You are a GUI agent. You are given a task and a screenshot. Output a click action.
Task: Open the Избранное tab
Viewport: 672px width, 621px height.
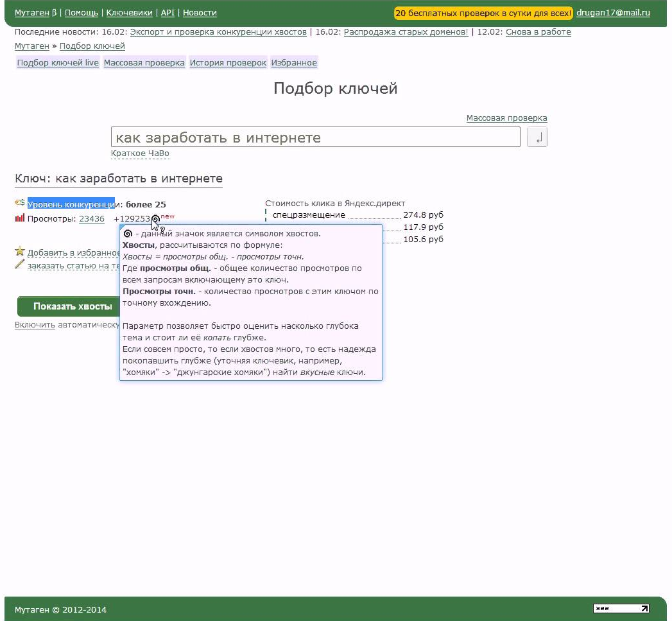point(294,63)
